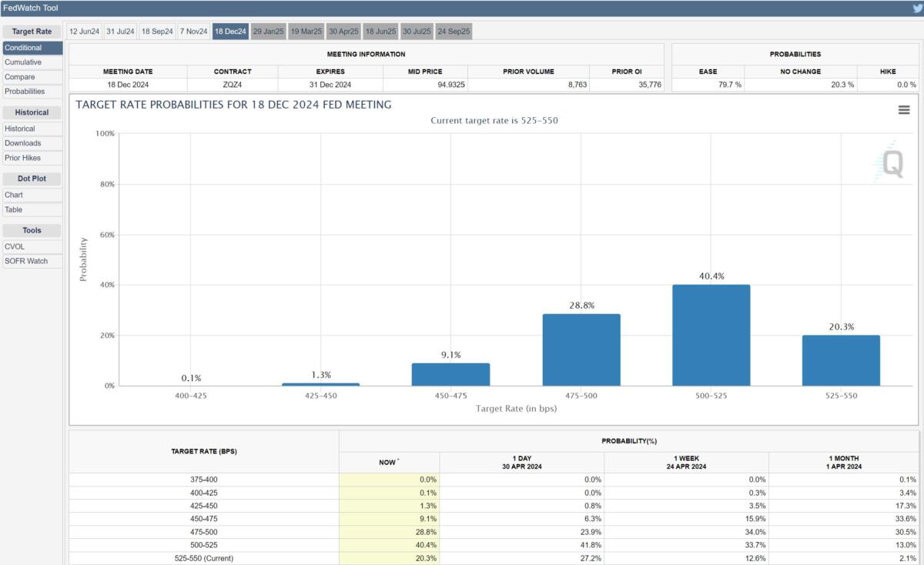This screenshot has height=565, width=924.
Task: Open the 29 Jan25 meeting tab
Action: 268,32
